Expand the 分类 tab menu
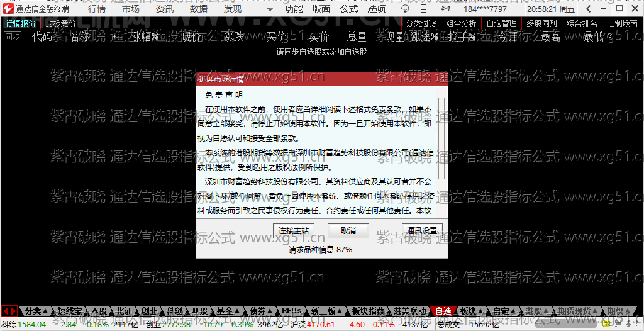This screenshot has width=644, height=331. 36,311
